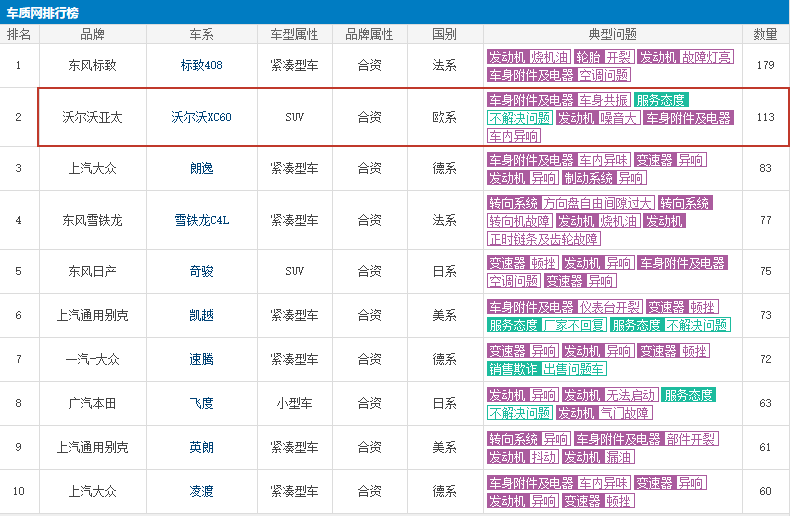Select the 变速器 顿挫 tag for 凌渡
The height and width of the screenshot is (516, 790).
tap(598, 501)
